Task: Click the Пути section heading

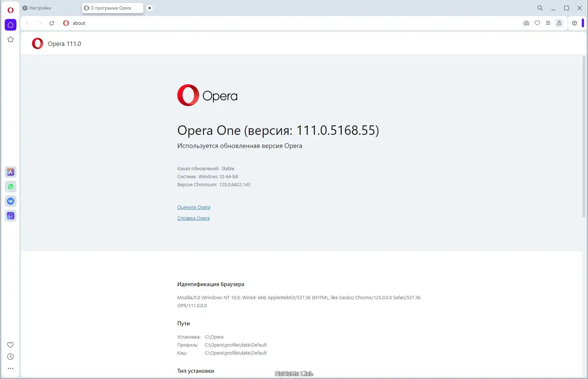Action: pyautogui.click(x=183, y=324)
